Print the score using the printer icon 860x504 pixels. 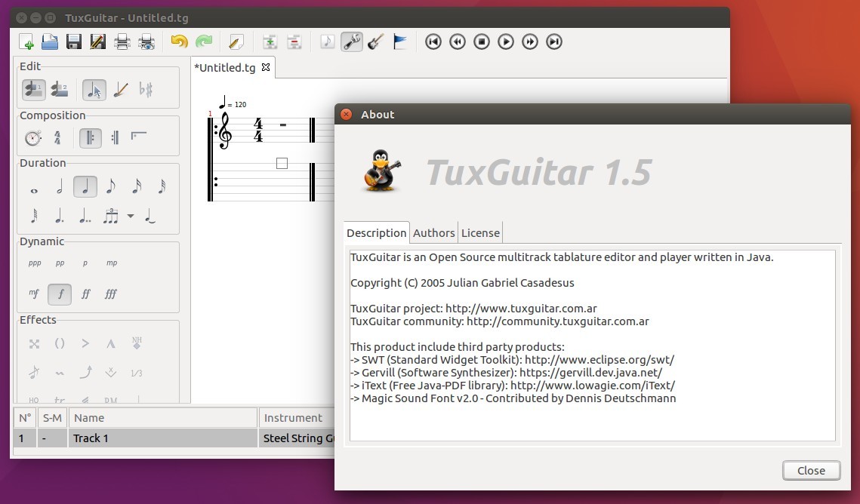122,41
